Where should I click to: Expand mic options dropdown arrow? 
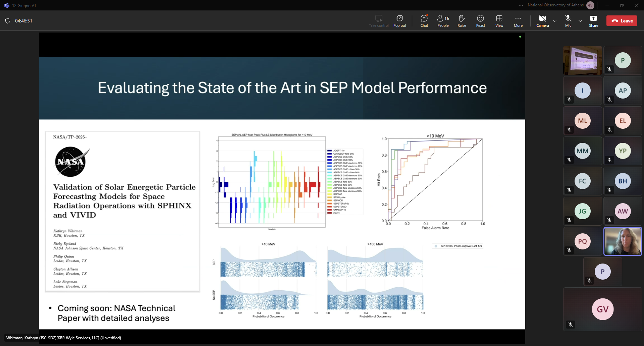point(580,21)
